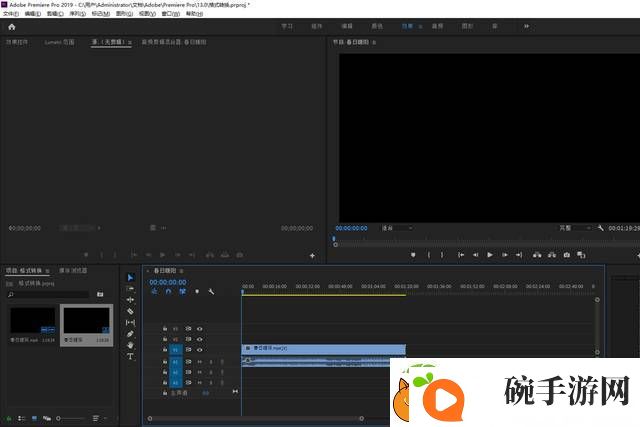This screenshot has height=427, width=640.
Task: Click program monitor playhead scrub bar
Action: 486,239
